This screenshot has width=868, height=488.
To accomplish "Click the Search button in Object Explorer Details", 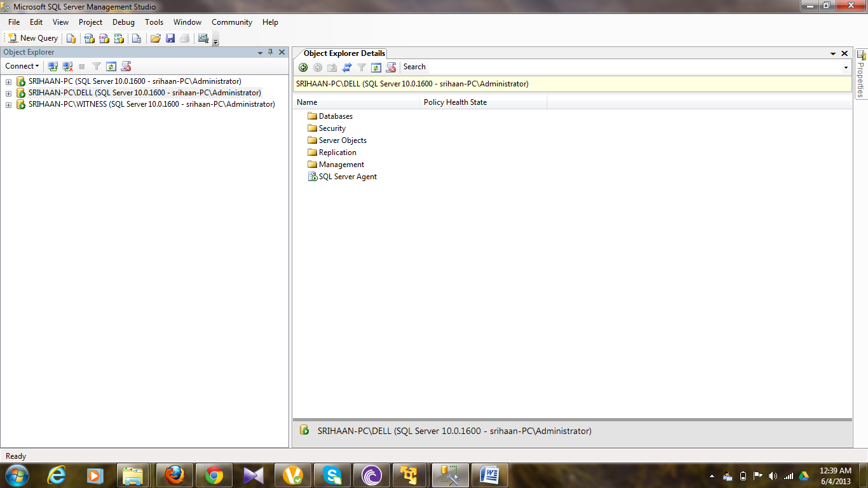I will (414, 67).
